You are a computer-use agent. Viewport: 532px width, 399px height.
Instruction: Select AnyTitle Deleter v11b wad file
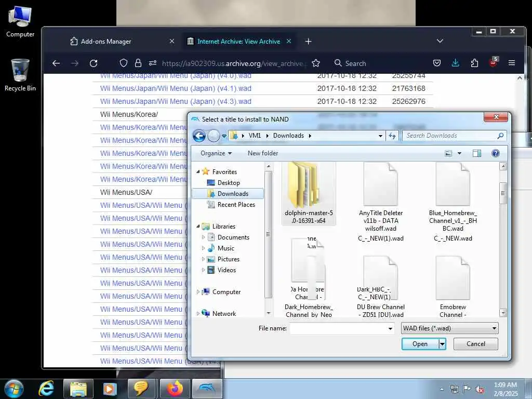(x=381, y=197)
